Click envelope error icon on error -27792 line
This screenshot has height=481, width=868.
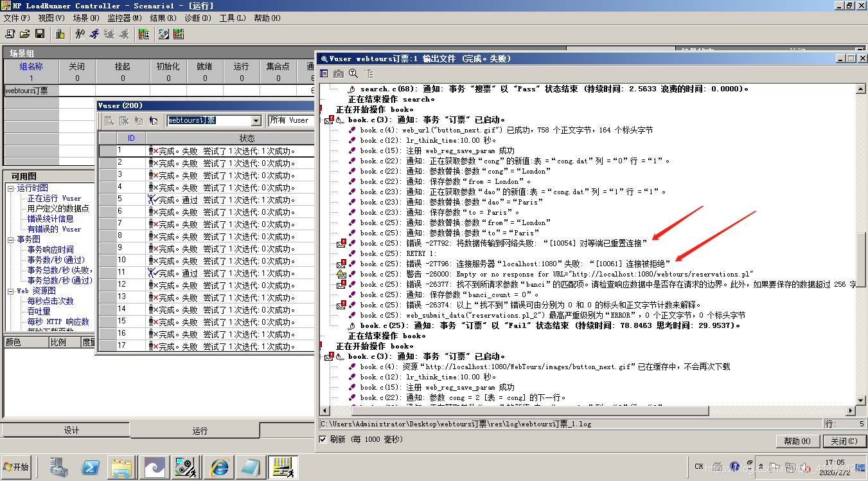click(x=341, y=243)
